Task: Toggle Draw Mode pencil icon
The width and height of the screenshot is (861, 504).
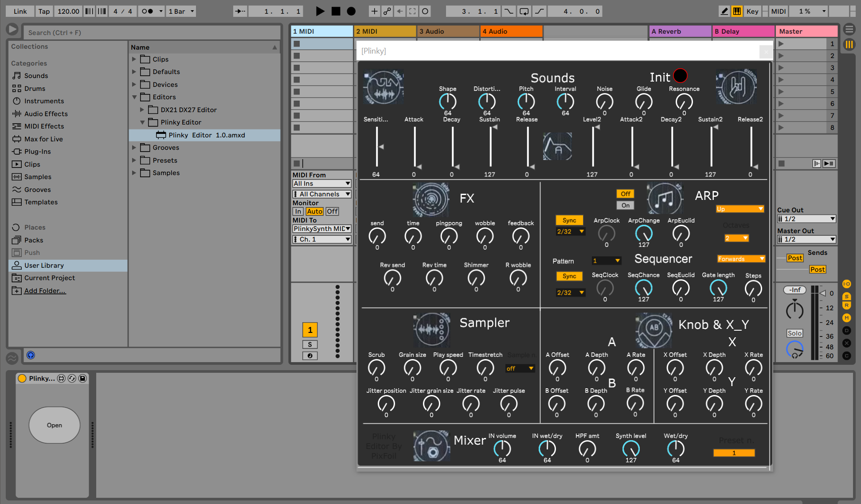Action: [x=724, y=11]
